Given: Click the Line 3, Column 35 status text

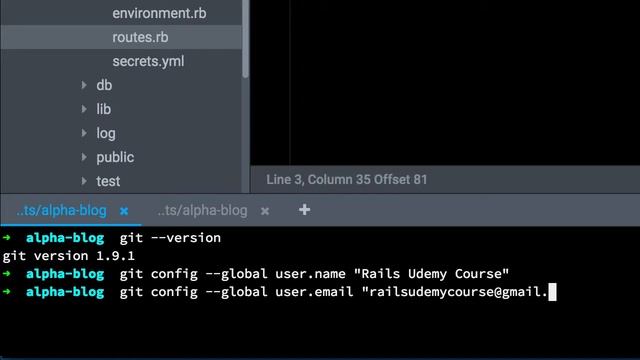Looking at the screenshot, I should (347, 180).
